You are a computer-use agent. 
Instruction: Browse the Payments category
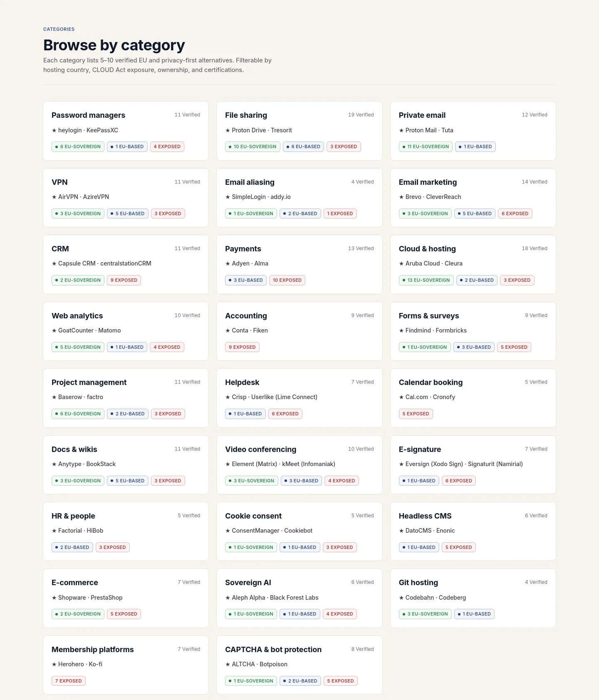tap(299, 264)
